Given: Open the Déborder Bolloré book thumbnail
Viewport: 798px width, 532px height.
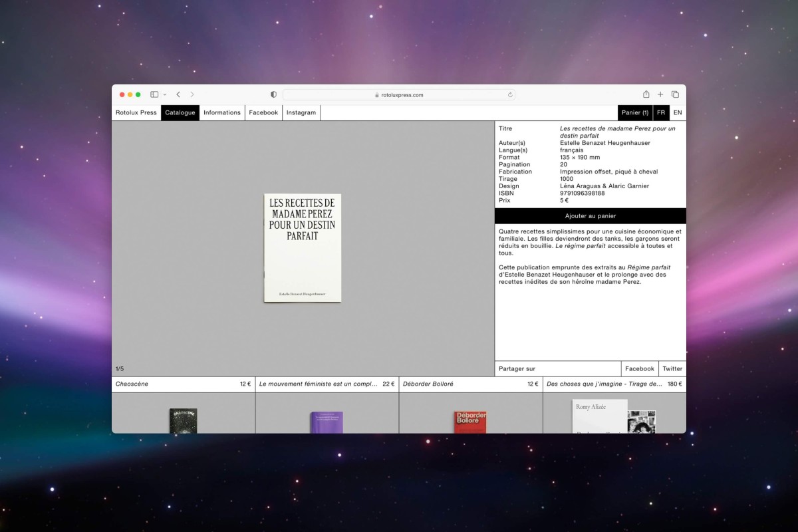Looking at the screenshot, I should [470, 422].
